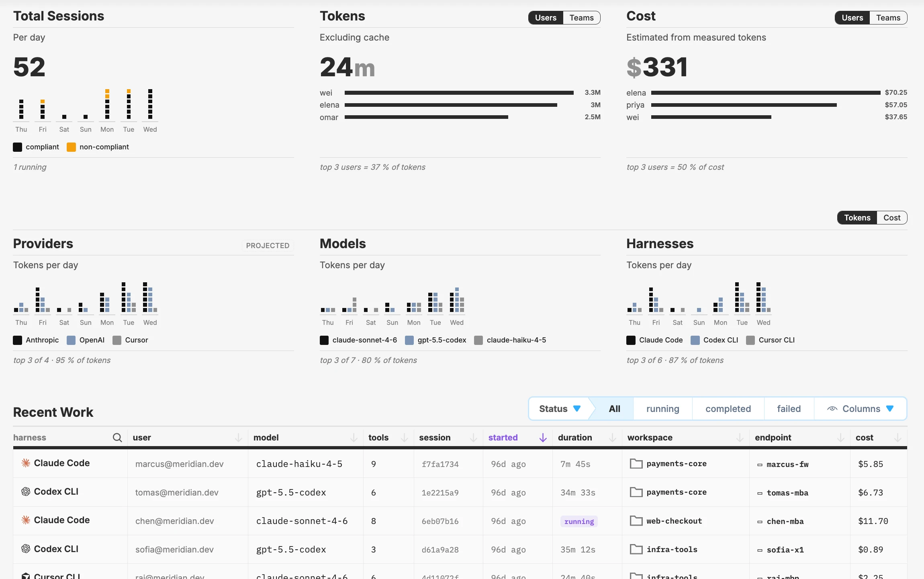Open the Columns visibility dropdown

click(860, 409)
